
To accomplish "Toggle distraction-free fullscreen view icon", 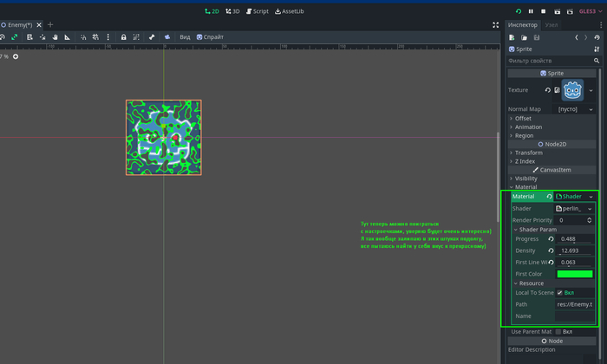I will click(x=495, y=25).
